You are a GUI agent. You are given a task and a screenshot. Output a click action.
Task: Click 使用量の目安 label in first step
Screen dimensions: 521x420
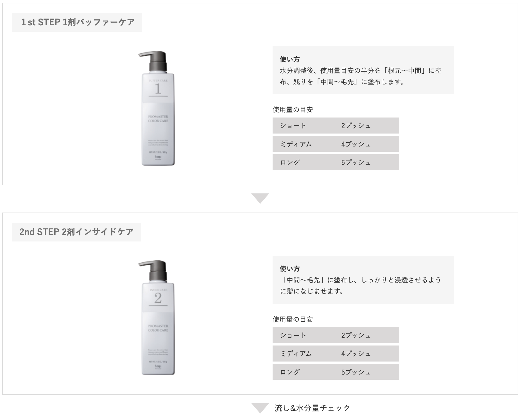point(293,110)
